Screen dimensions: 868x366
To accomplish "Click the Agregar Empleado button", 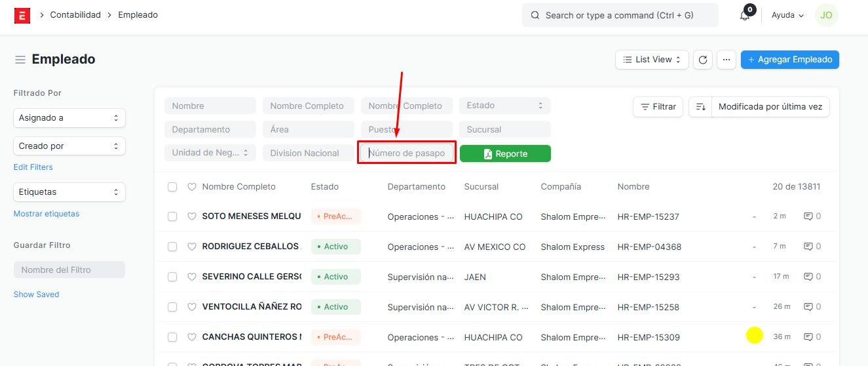I will [x=789, y=60].
